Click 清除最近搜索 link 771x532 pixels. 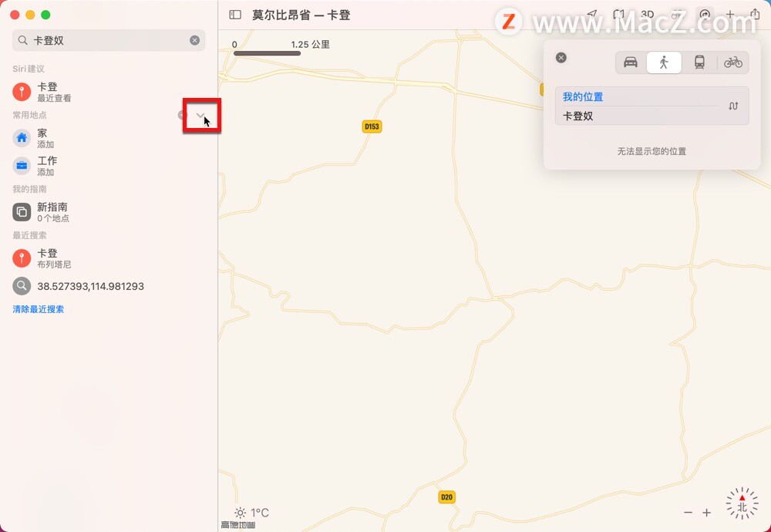(39, 309)
